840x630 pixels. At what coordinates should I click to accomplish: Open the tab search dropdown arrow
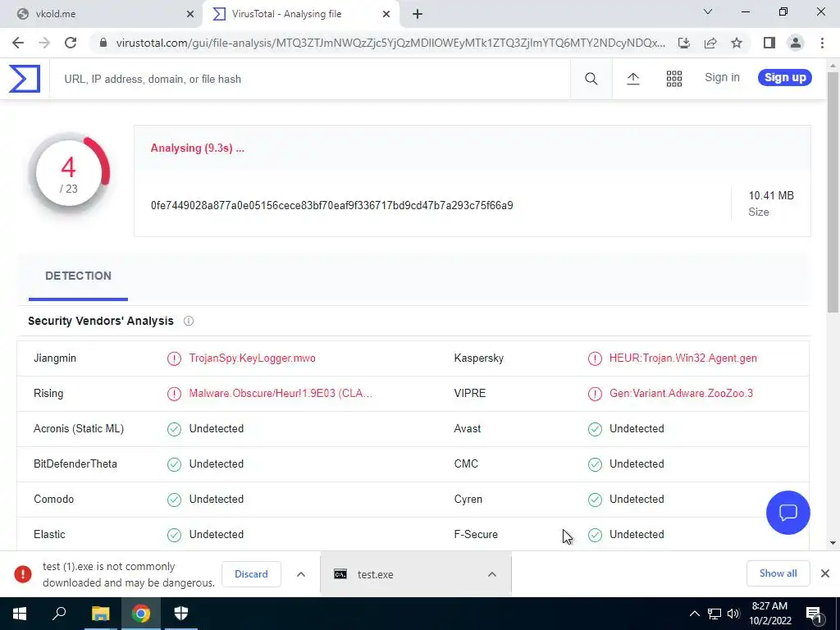click(x=708, y=11)
